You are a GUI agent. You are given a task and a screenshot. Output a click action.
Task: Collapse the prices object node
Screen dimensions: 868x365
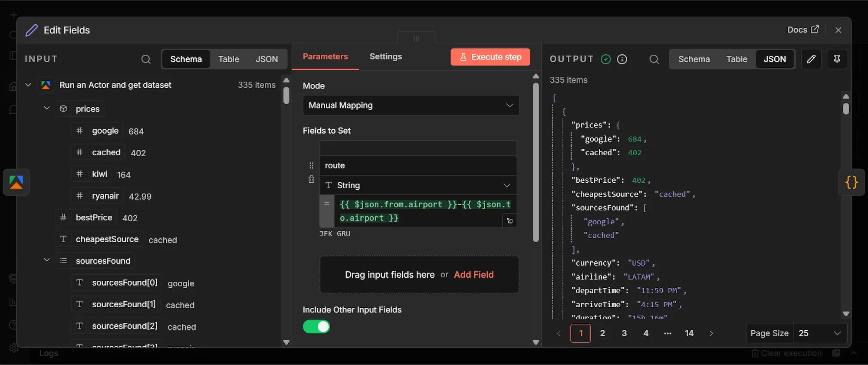pyautogui.click(x=46, y=108)
